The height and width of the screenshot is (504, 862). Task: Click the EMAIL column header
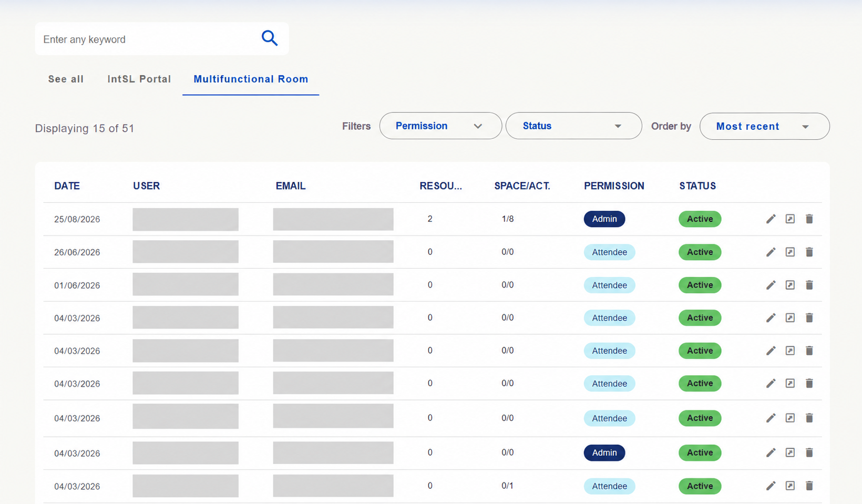(x=290, y=186)
